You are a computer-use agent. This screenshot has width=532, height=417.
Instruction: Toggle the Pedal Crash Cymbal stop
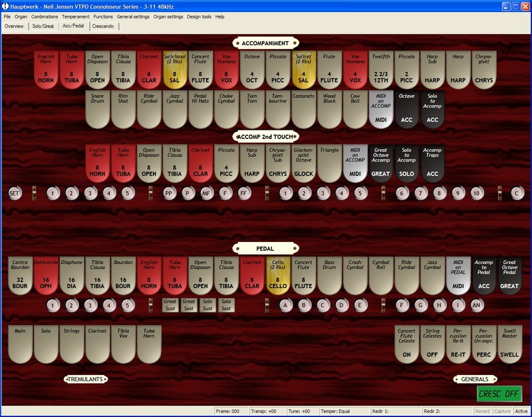354,275
